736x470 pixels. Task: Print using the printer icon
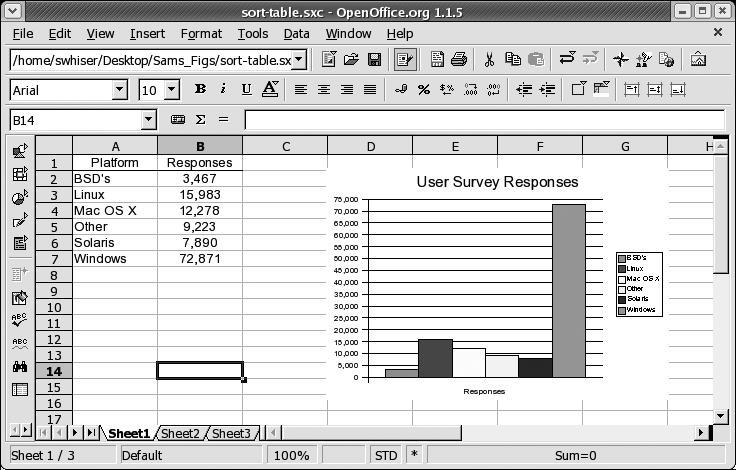pyautogui.click(x=459, y=60)
